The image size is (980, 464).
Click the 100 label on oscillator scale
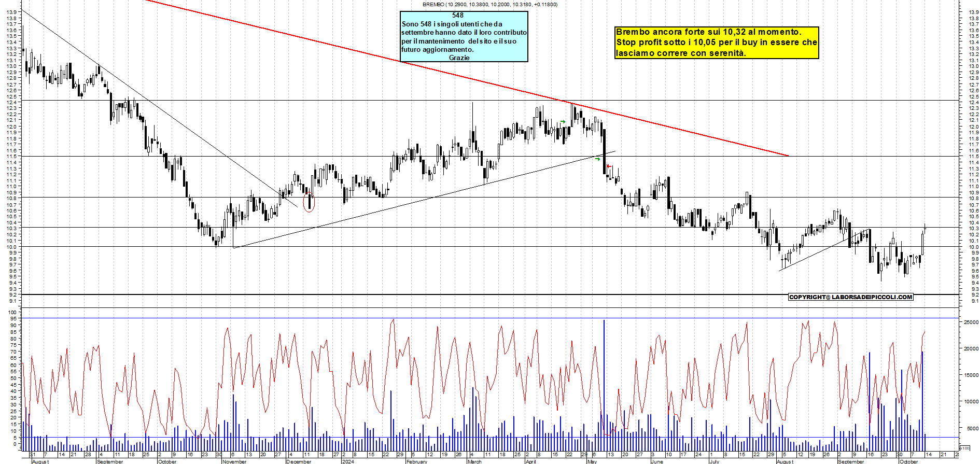pyautogui.click(x=12, y=312)
